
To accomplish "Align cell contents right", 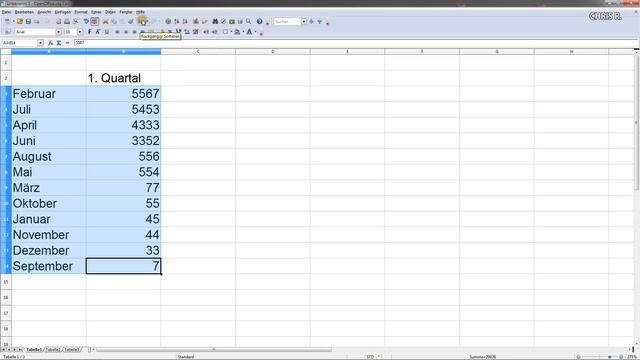I will click(134, 32).
